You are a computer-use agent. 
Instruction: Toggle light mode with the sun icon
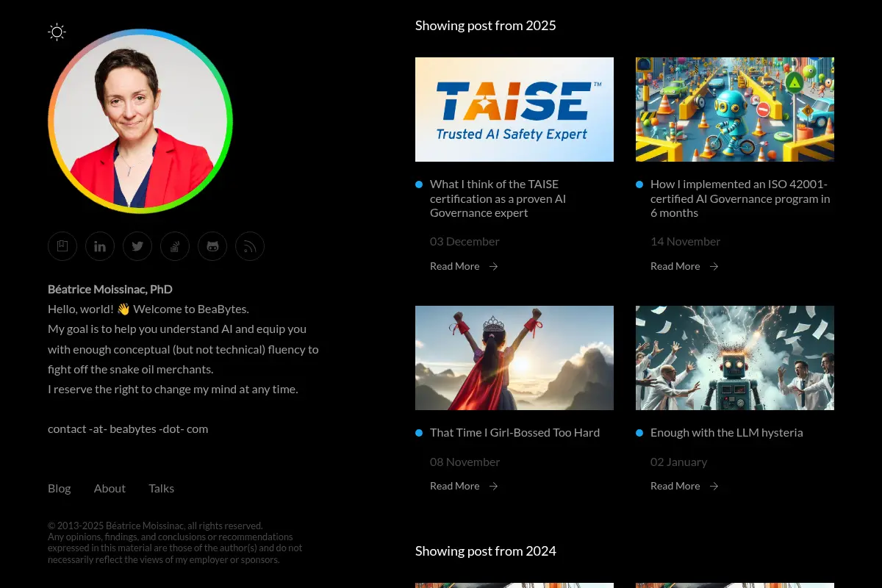57,32
